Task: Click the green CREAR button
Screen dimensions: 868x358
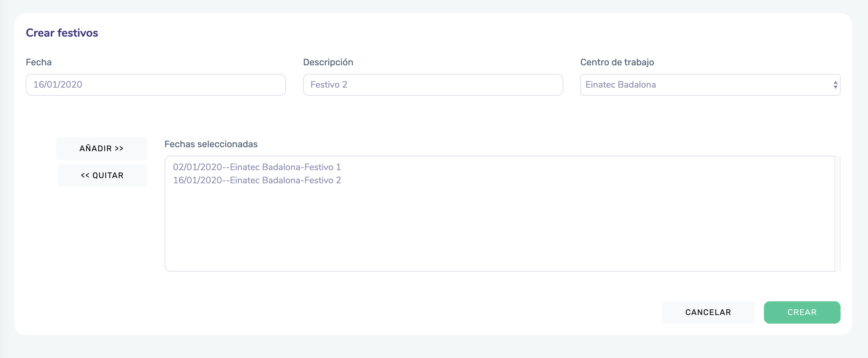Action: (802, 312)
